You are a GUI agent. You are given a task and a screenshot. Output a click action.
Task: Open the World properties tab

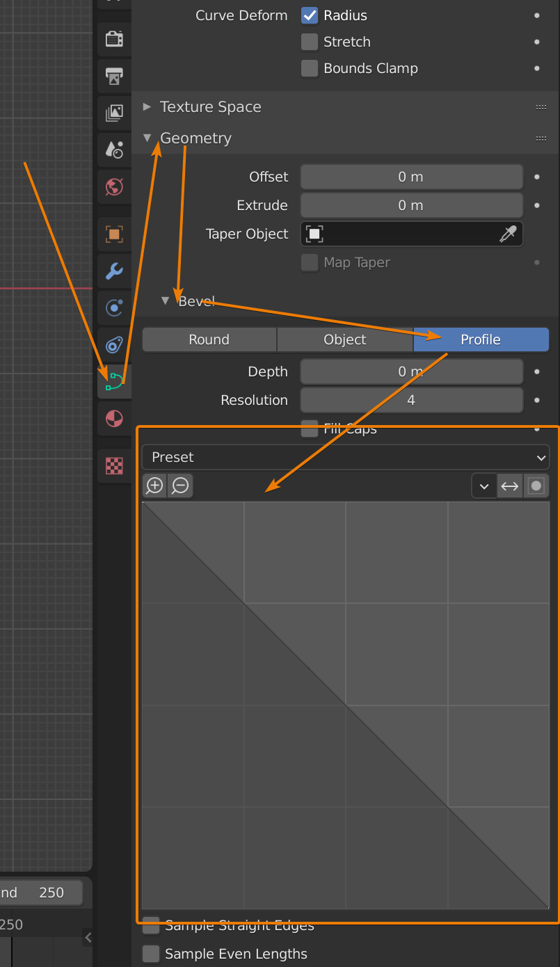tap(114, 186)
